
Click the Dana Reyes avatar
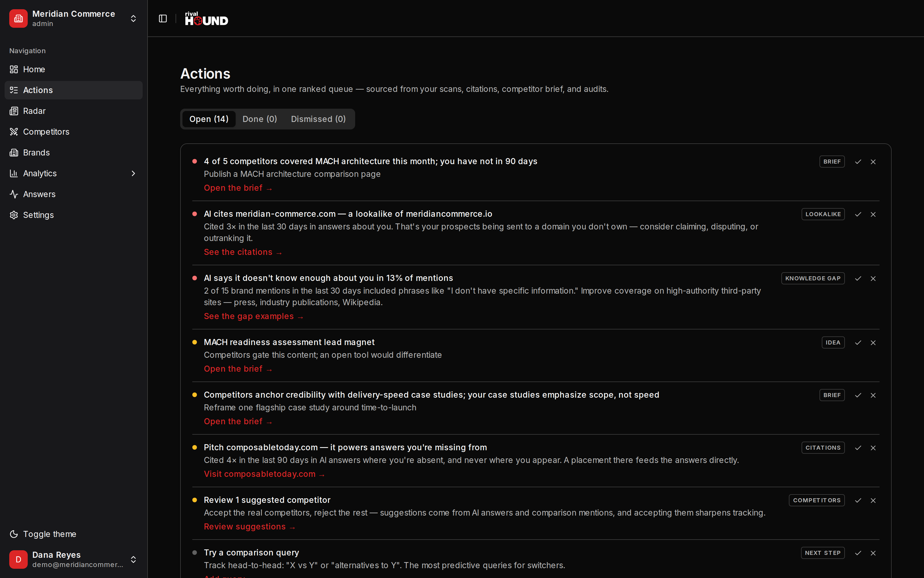[x=18, y=560]
